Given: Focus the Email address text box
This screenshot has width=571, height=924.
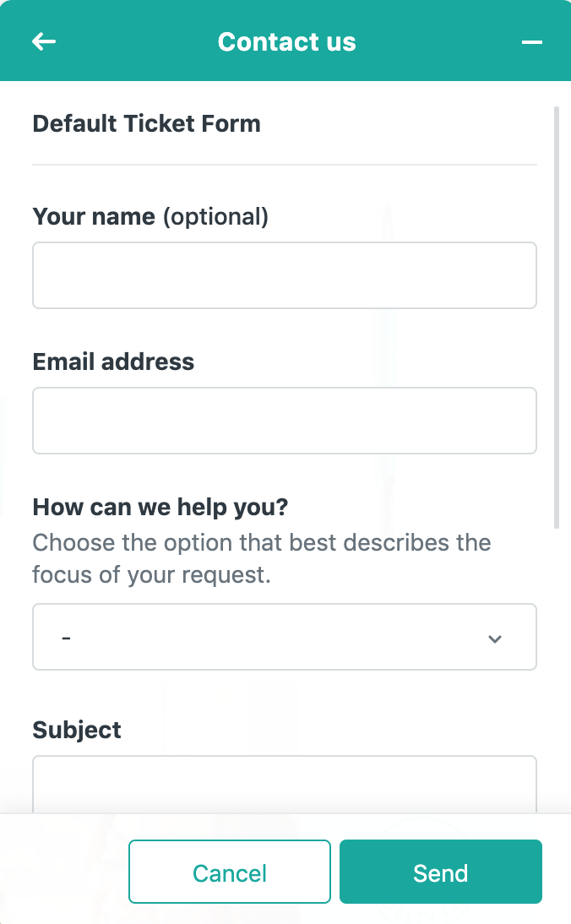Looking at the screenshot, I should (x=284, y=421).
